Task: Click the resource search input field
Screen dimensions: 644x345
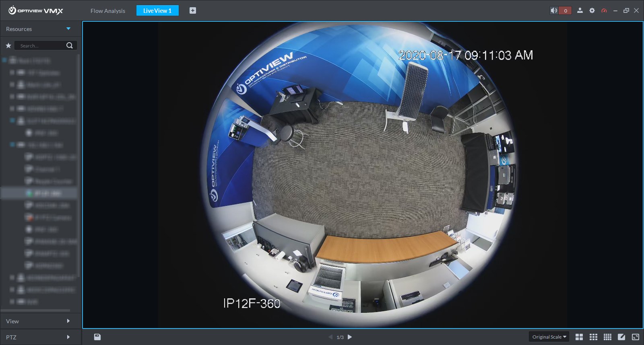Action: [40, 45]
